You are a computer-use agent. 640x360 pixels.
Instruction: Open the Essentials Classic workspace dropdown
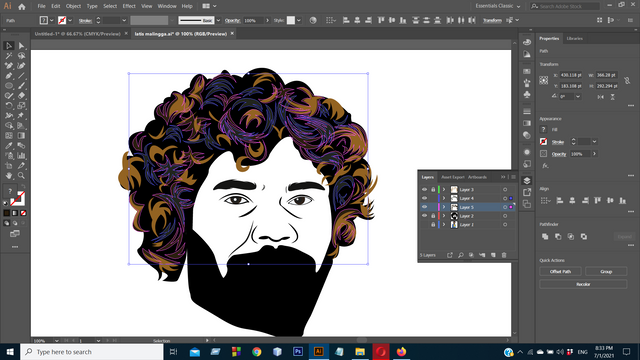pyautogui.click(x=498, y=6)
